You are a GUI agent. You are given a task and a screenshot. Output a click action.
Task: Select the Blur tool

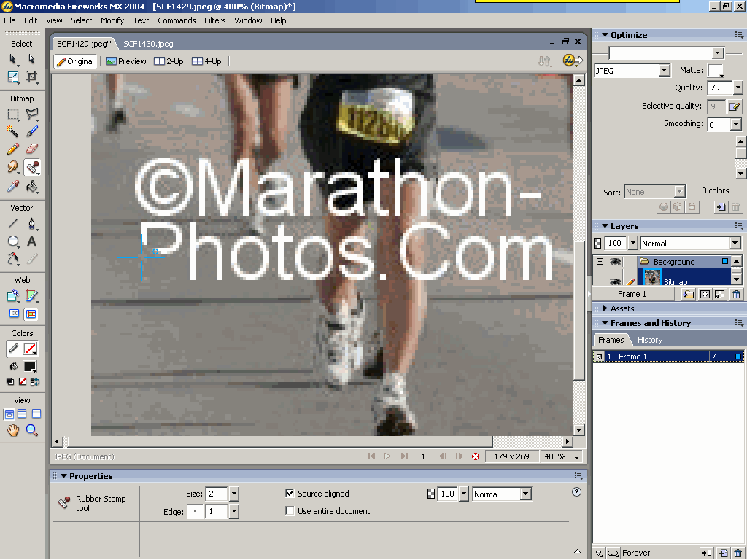tap(13, 167)
